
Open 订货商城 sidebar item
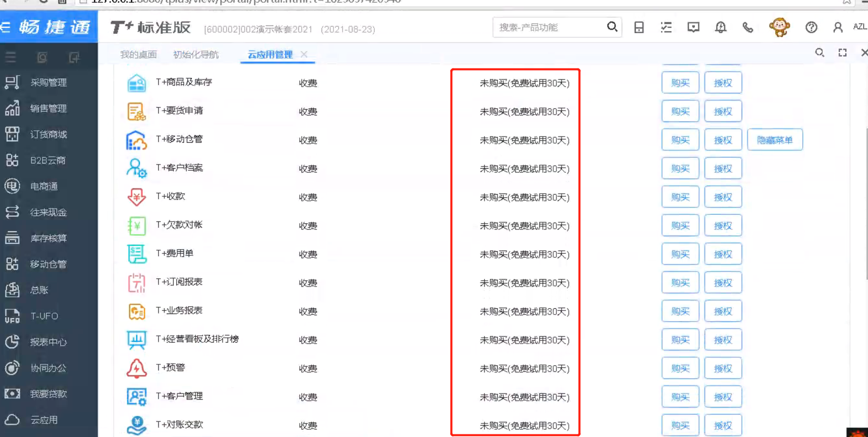pyautogui.click(x=48, y=134)
